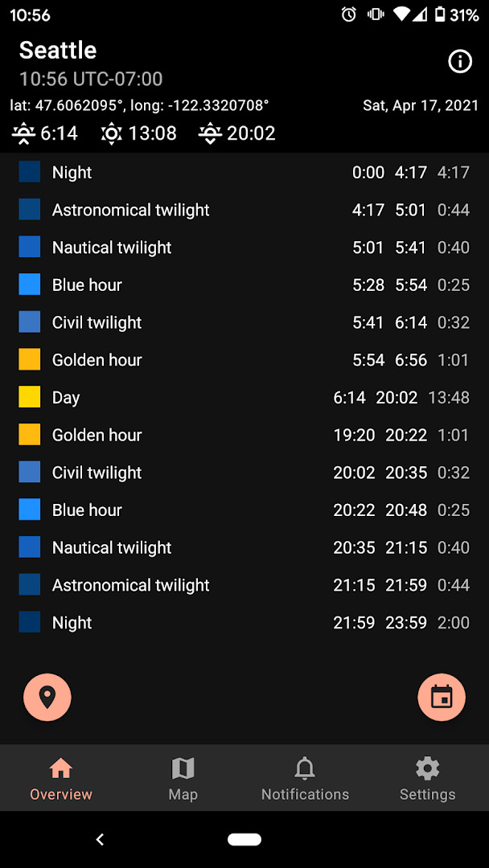This screenshot has width=489, height=868.
Task: Tap the Seattle location title
Action: (58, 51)
